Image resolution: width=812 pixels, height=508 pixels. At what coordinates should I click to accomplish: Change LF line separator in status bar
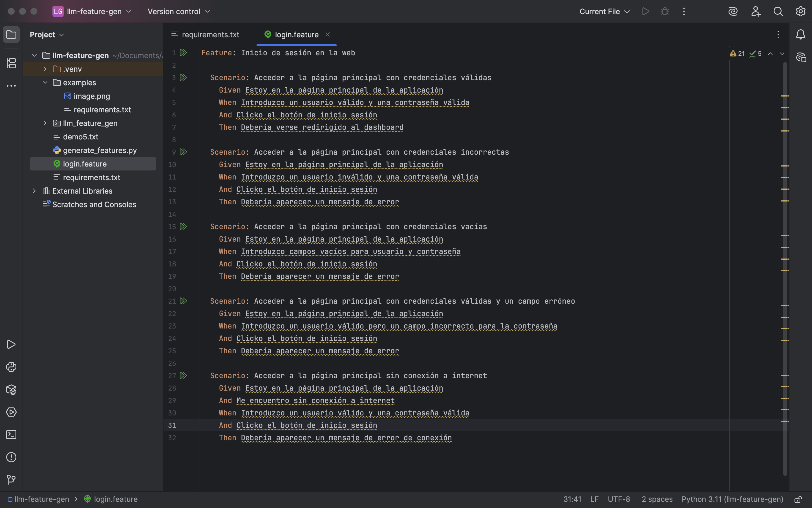click(594, 499)
